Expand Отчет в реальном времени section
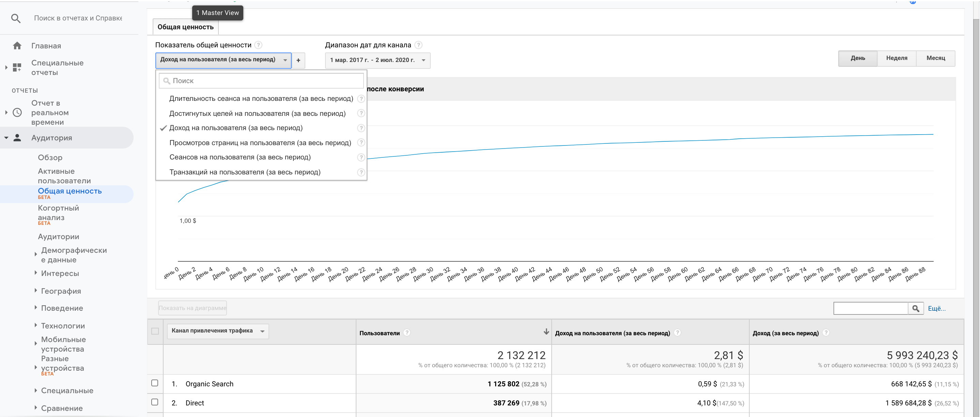 pos(6,113)
